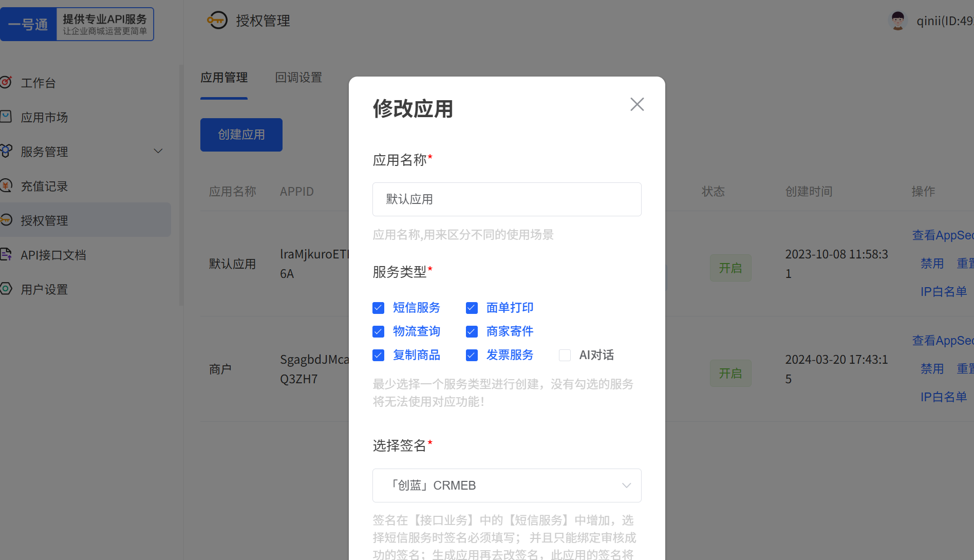The width and height of the screenshot is (974, 560).
Task: Click the 应用名称 input field
Action: click(507, 199)
